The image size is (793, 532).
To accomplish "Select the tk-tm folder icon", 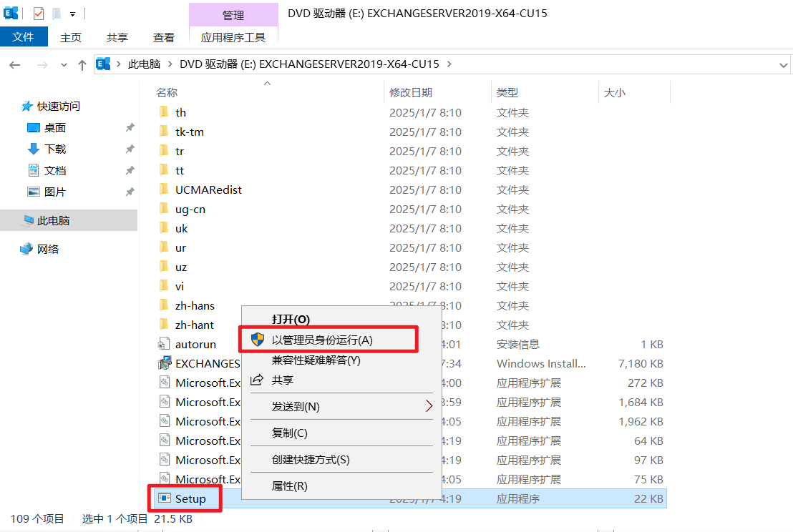I will 164,132.
